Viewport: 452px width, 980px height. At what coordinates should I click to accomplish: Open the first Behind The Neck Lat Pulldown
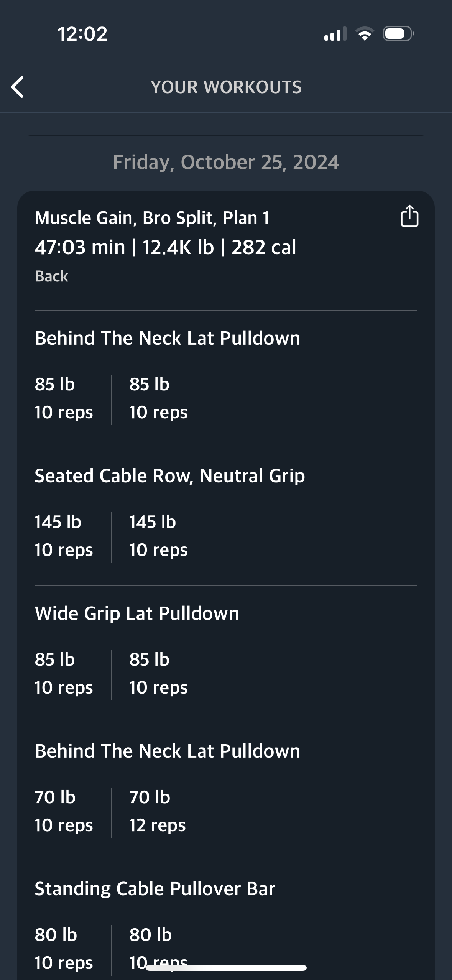point(167,338)
